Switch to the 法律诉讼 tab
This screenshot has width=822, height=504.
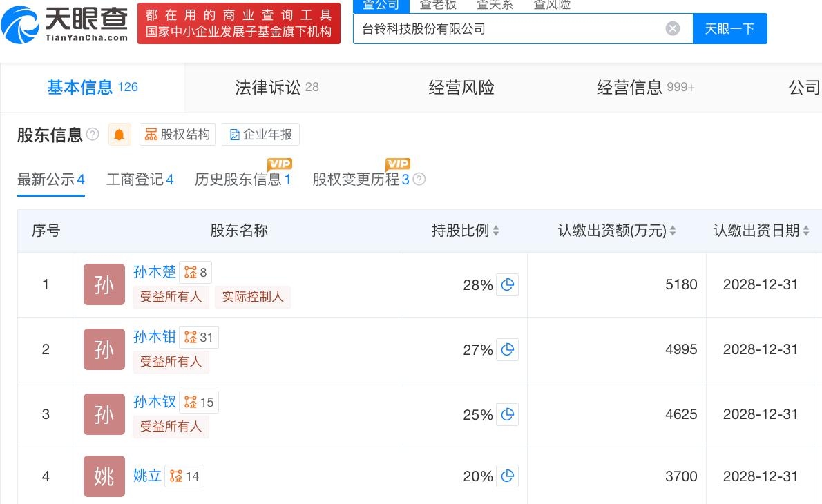click(276, 88)
